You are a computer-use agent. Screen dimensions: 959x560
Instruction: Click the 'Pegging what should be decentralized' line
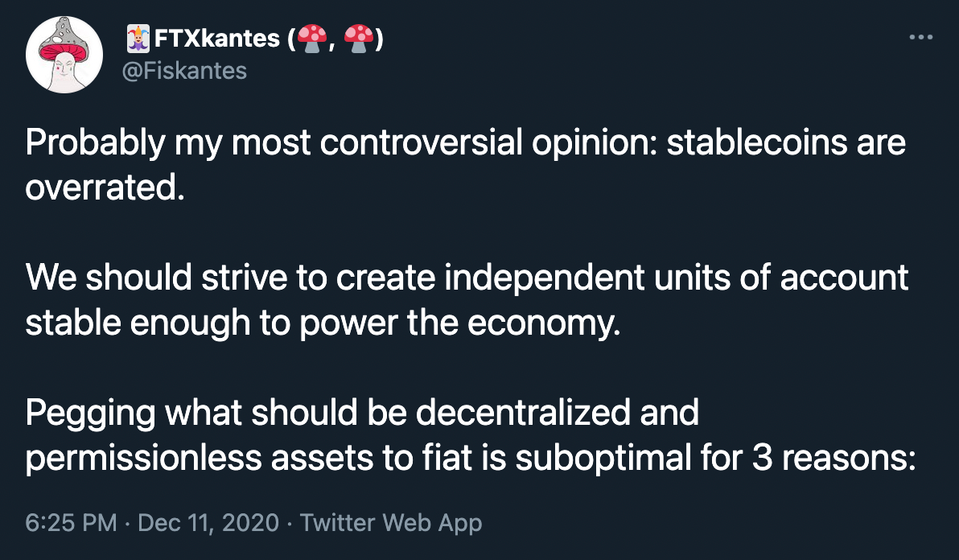pos(362,413)
